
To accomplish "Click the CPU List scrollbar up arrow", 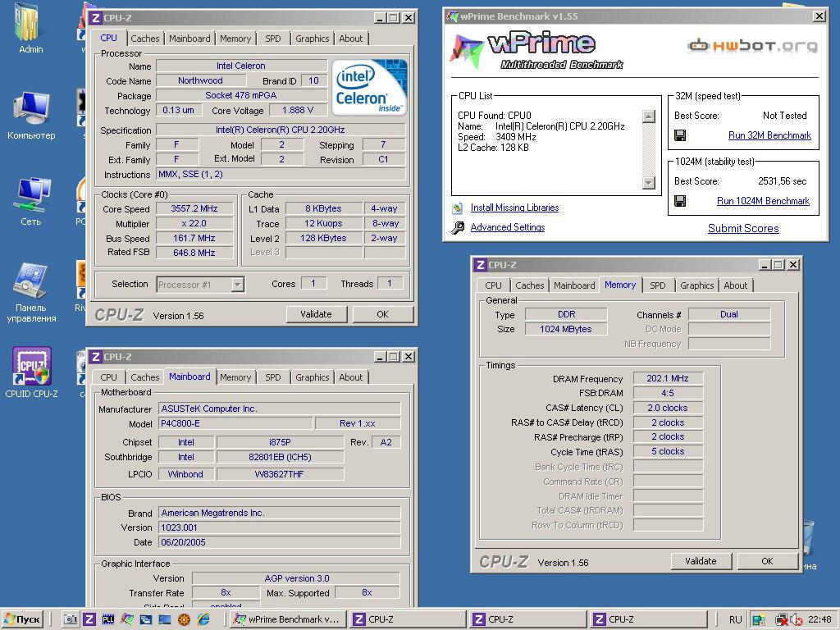I will point(649,116).
